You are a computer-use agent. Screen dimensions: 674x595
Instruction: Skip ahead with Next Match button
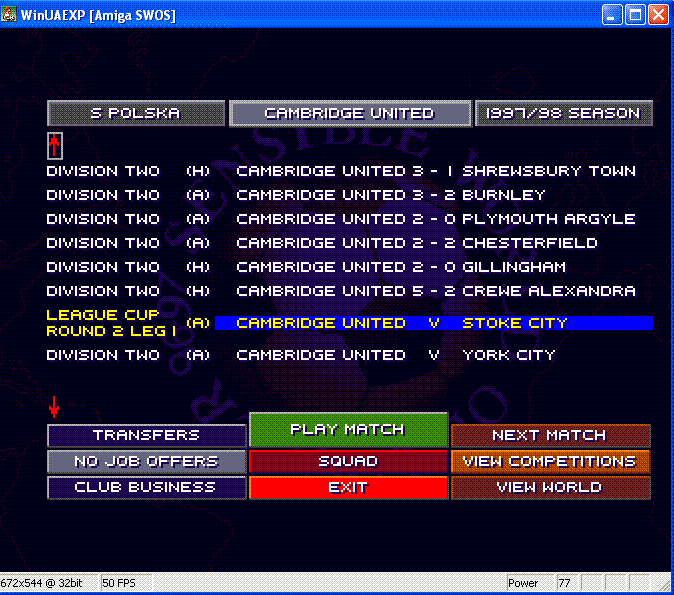550,436
